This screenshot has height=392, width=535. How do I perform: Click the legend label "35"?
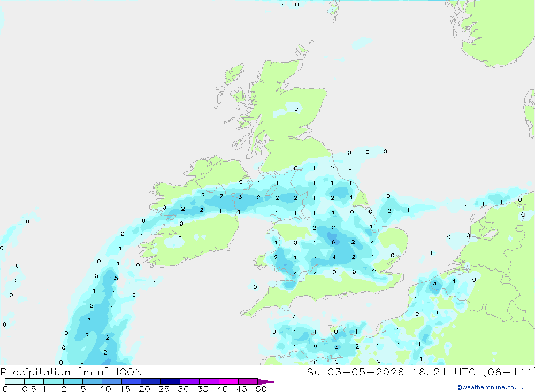(203, 389)
